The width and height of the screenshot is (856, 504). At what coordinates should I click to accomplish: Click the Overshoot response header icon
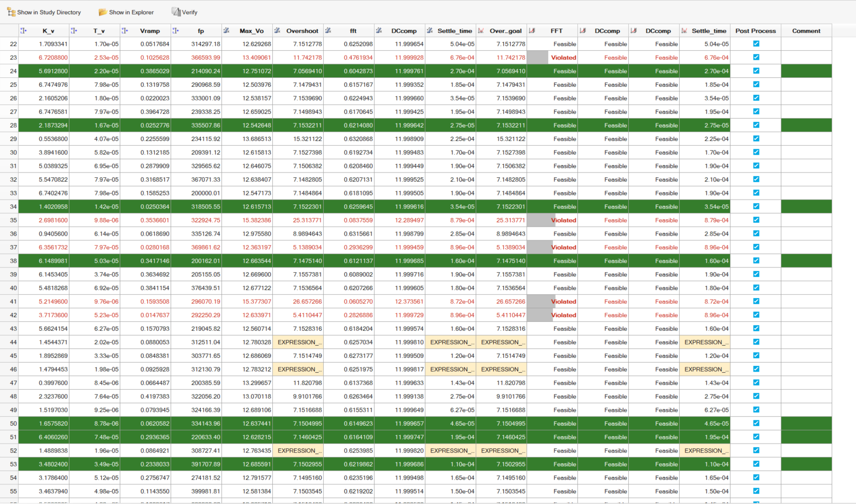(x=278, y=31)
